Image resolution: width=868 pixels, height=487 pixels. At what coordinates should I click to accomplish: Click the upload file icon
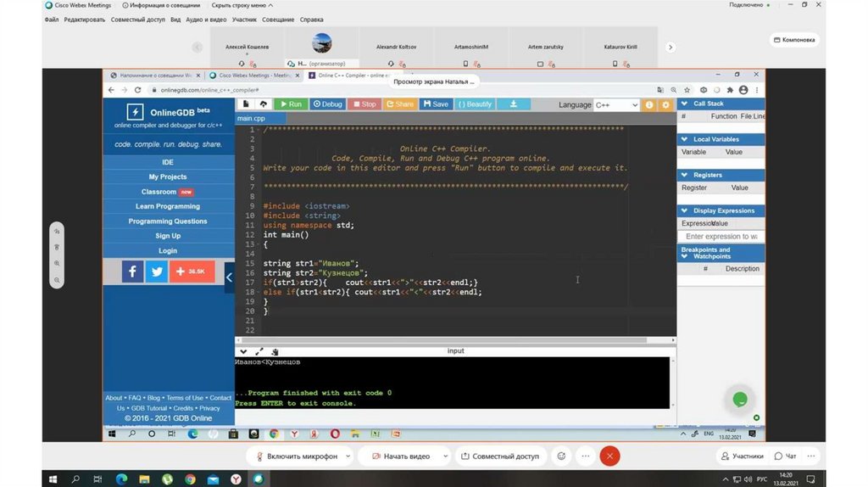pyautogui.click(x=264, y=104)
